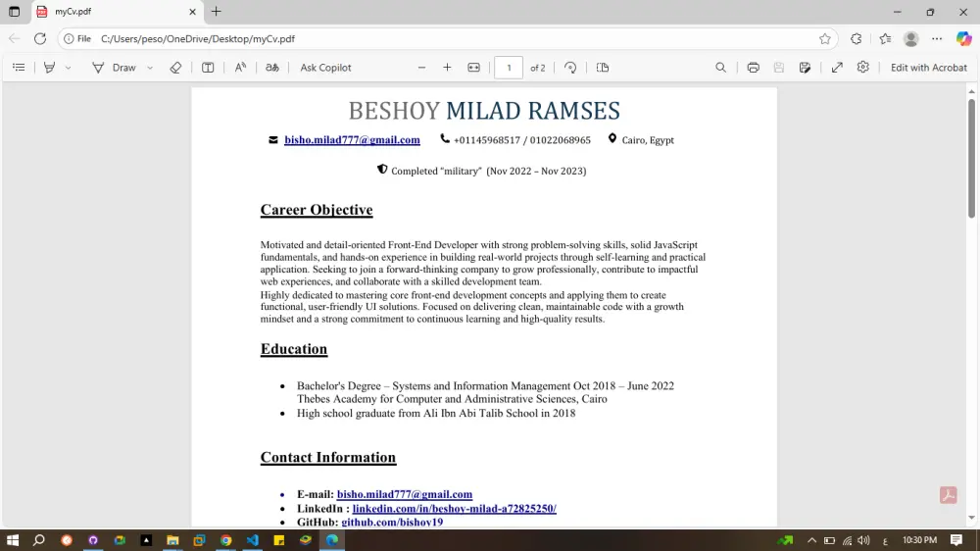
Task: Open the notification center
Action: click(x=956, y=540)
